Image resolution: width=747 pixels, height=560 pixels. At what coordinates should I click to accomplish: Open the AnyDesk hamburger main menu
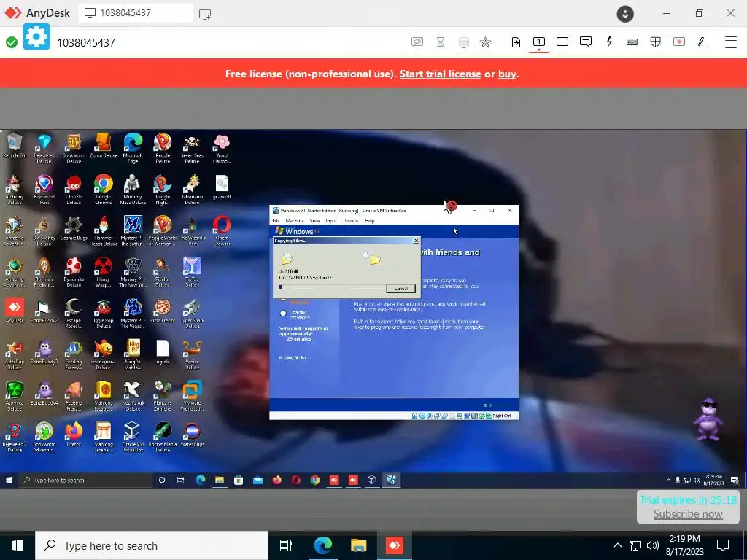(731, 42)
